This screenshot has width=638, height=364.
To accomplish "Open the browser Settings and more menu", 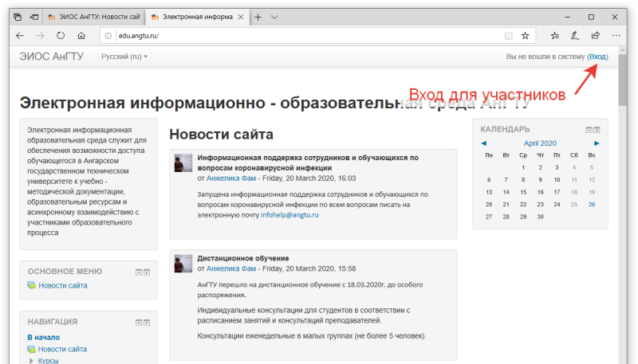I will pyautogui.click(x=616, y=36).
